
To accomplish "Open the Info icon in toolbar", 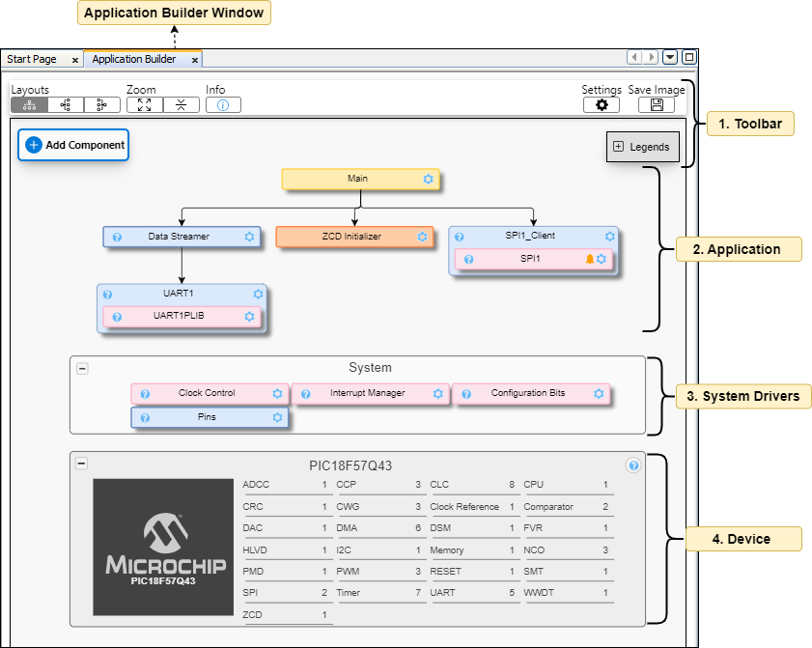I will tap(223, 105).
